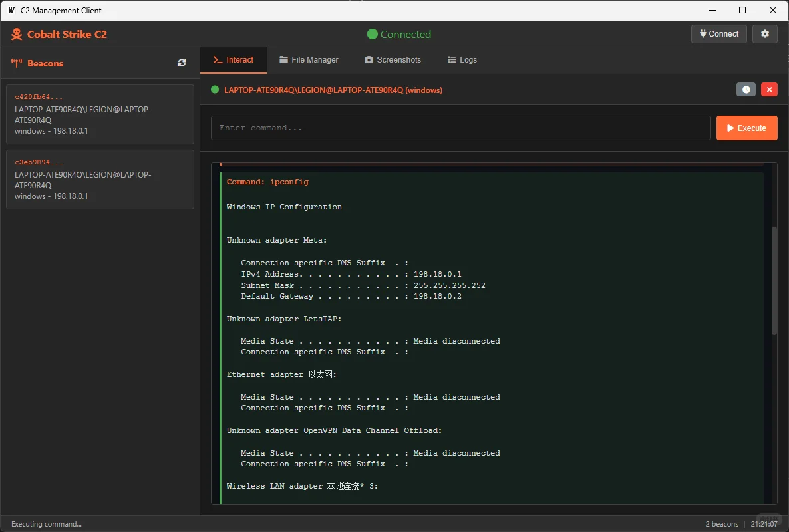Click the 'Ethernet adapter 以太网:' line
Screen dimensions: 789x532
pos(282,374)
